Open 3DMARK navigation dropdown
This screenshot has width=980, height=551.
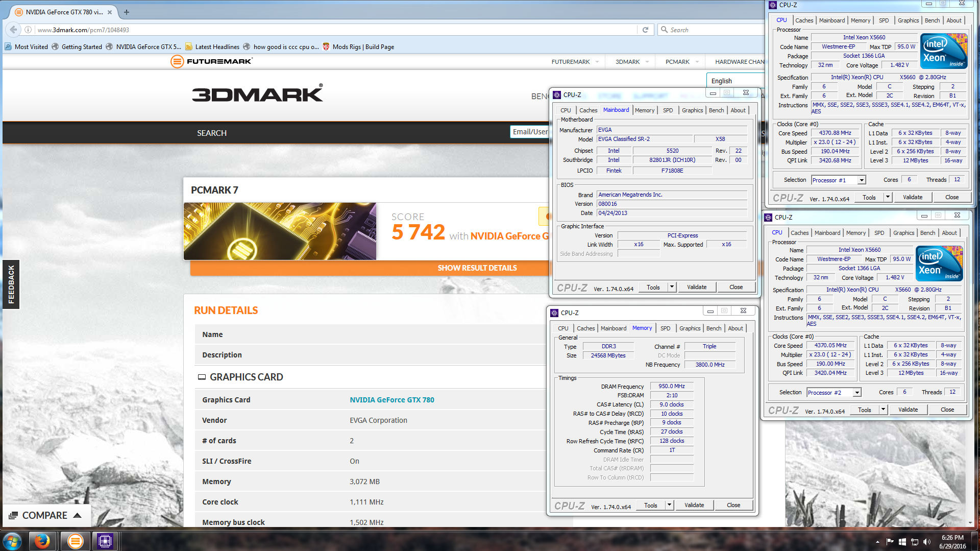pyautogui.click(x=632, y=62)
